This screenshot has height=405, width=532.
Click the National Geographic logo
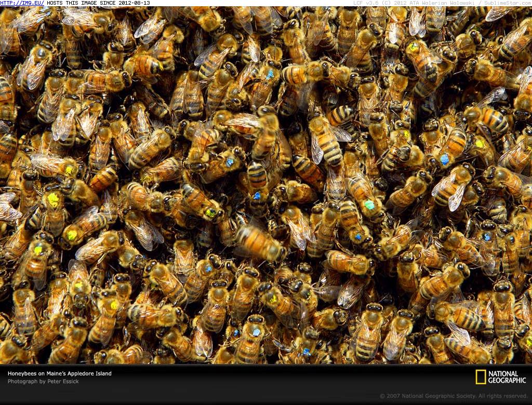click(501, 377)
